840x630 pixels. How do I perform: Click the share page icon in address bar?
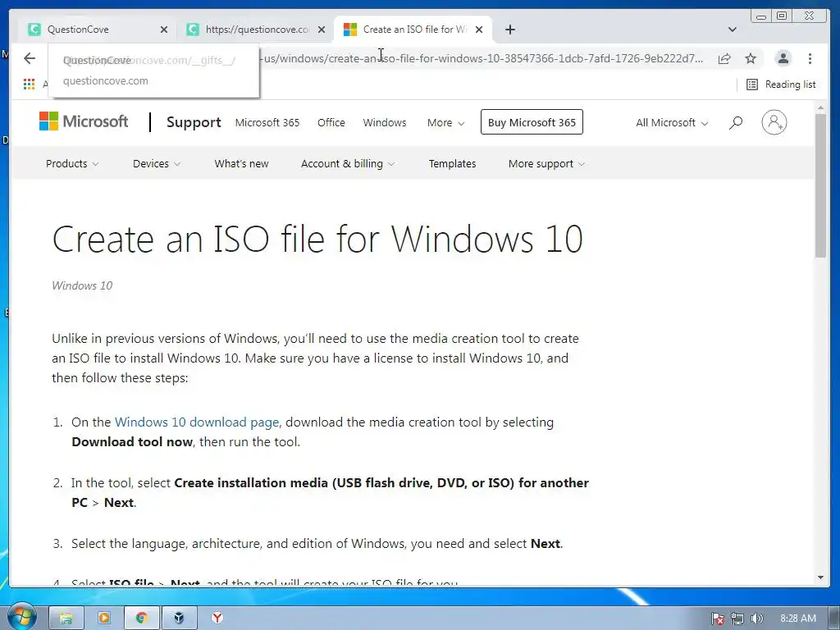pos(724,58)
